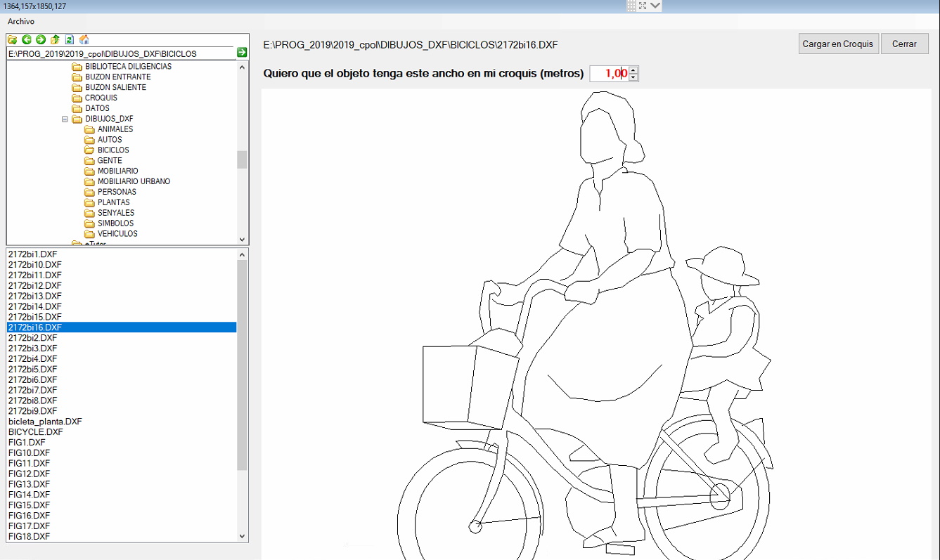Collapse the DIBUJOS_DXF tree node
This screenshot has height=560, width=940.
[65, 119]
